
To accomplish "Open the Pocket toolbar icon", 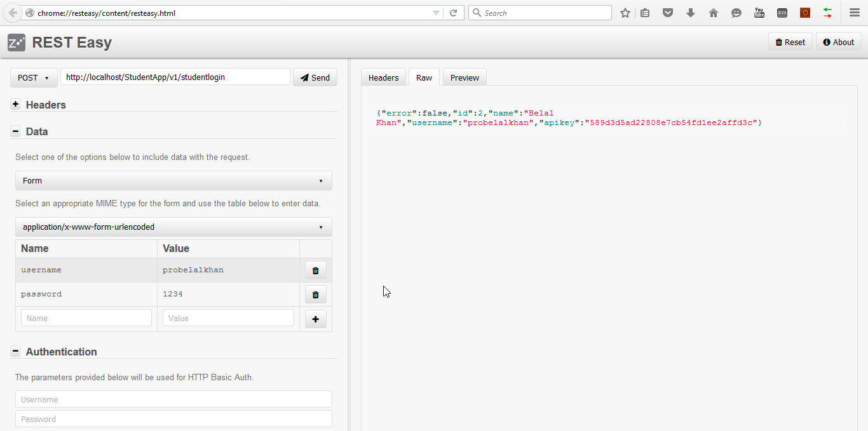I will click(668, 13).
